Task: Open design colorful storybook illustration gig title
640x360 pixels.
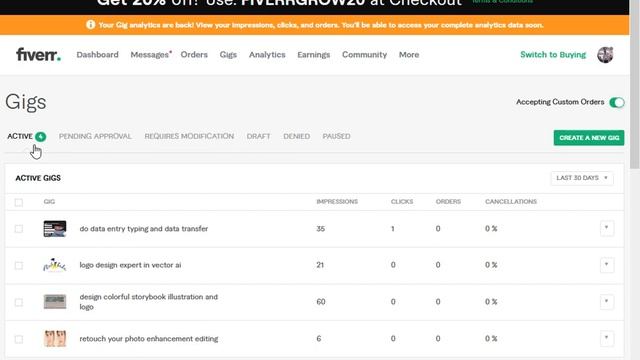Action: 149,302
